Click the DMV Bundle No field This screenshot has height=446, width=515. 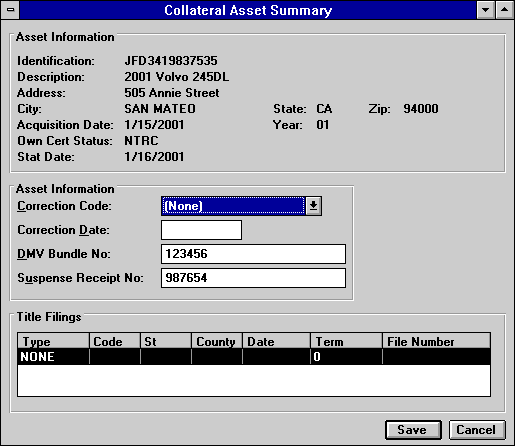click(x=253, y=254)
